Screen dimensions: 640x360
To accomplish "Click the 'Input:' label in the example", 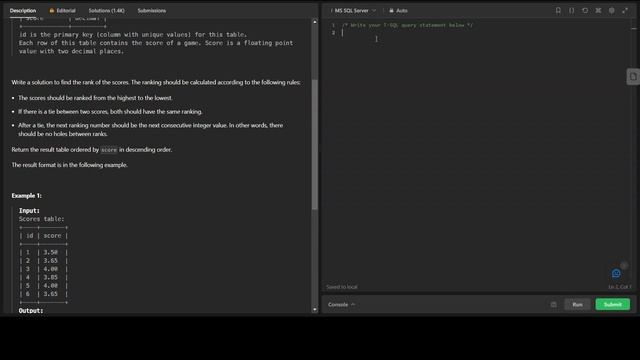I will (29, 211).
